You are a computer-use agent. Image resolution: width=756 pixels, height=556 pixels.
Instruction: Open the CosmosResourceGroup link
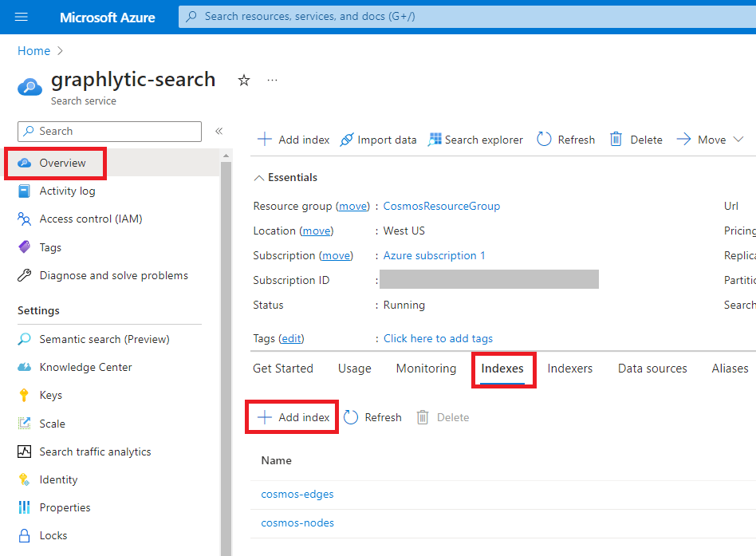pos(441,206)
